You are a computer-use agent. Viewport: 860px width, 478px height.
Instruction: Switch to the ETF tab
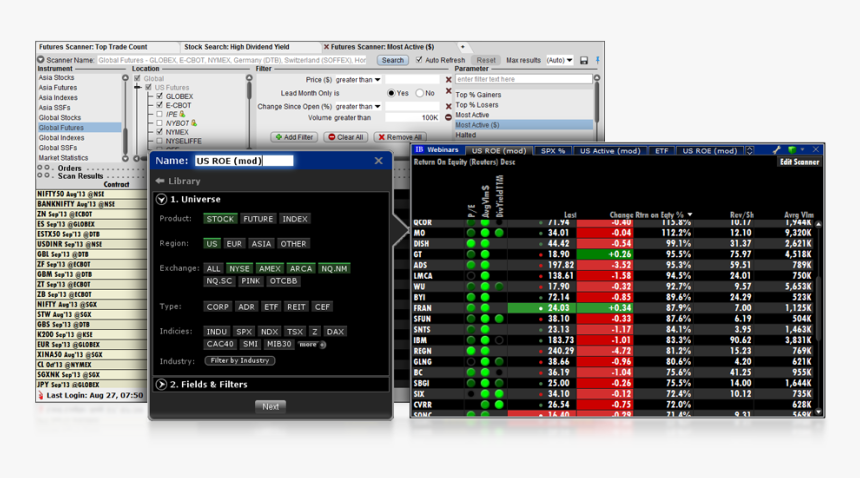coord(661,151)
